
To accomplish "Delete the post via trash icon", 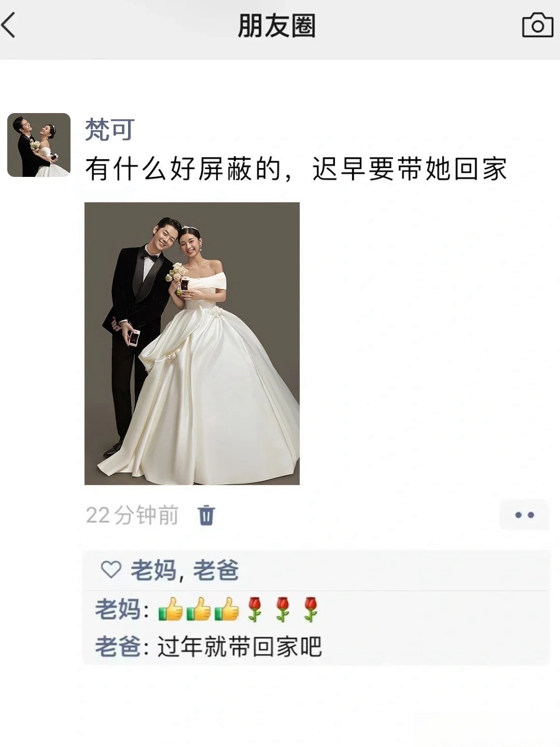I will [206, 515].
